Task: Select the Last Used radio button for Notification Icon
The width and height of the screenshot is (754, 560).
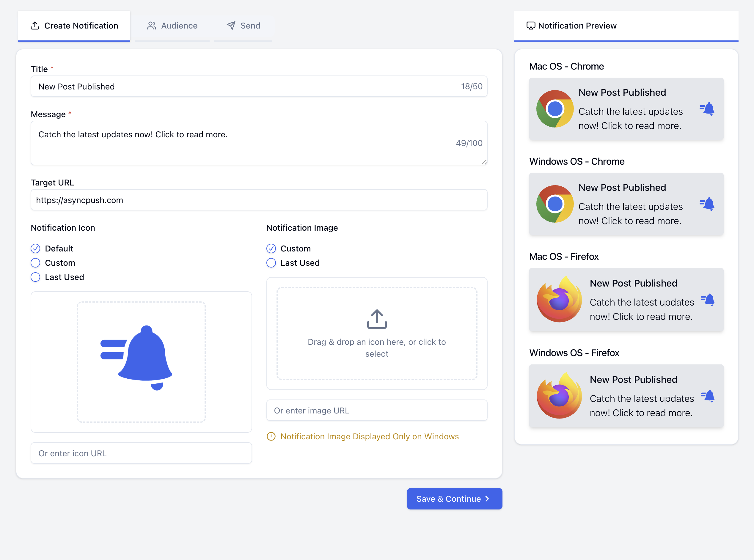Action: coord(35,276)
